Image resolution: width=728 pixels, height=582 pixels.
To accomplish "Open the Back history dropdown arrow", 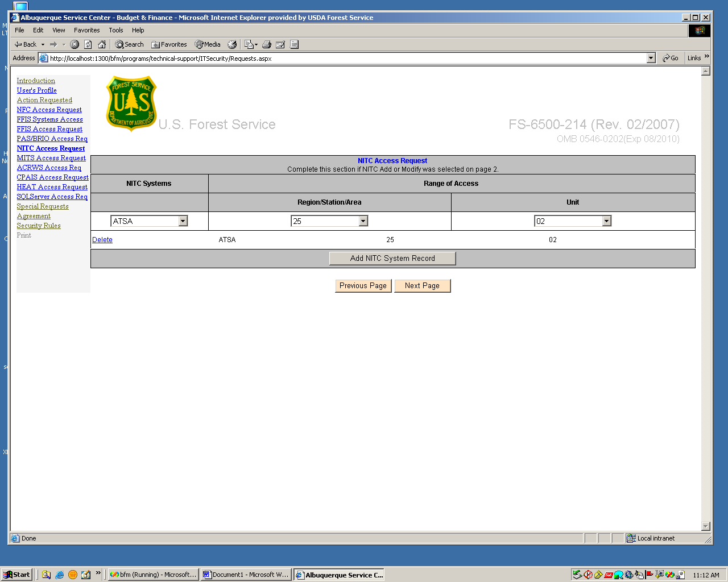I will coord(43,44).
